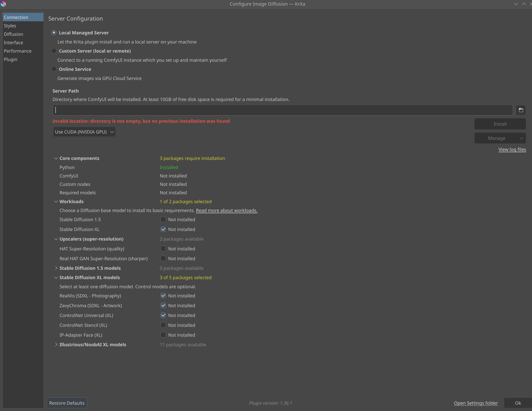This screenshot has width=532, height=411.
Task: Click the Install button
Action: [x=500, y=124]
